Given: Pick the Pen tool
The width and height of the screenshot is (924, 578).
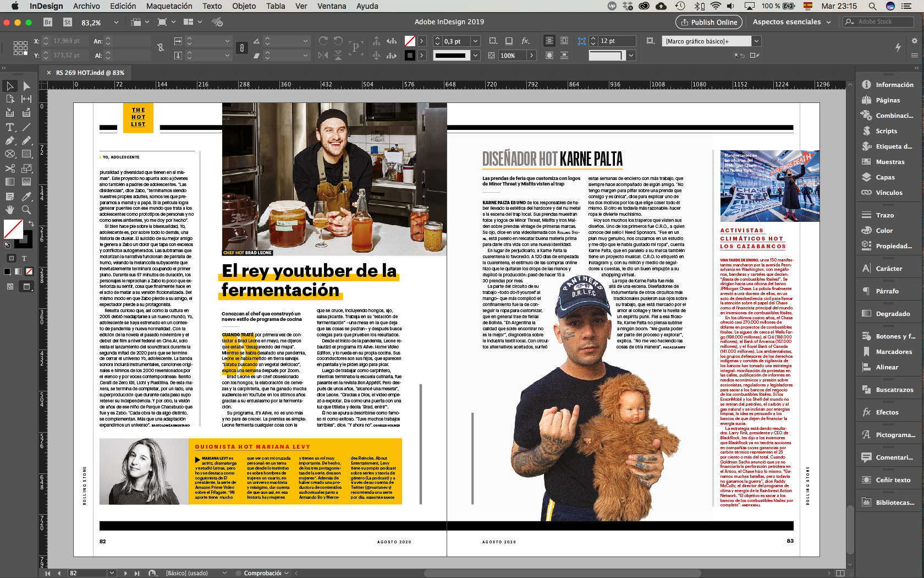Looking at the screenshot, I should point(10,140).
